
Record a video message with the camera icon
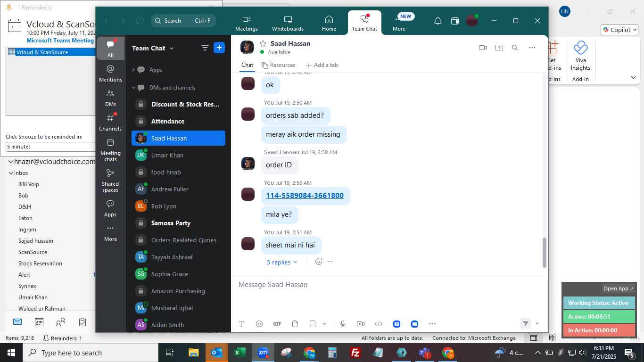pos(361,324)
